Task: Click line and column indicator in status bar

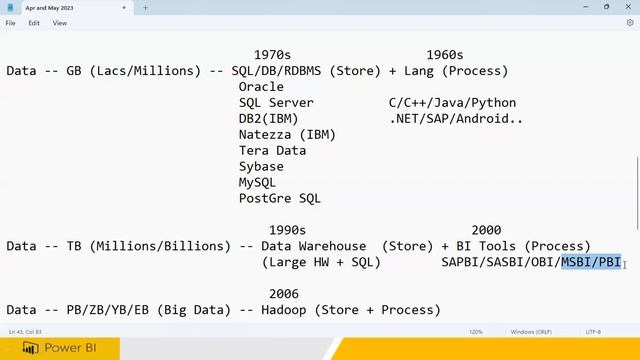Action: point(25,332)
